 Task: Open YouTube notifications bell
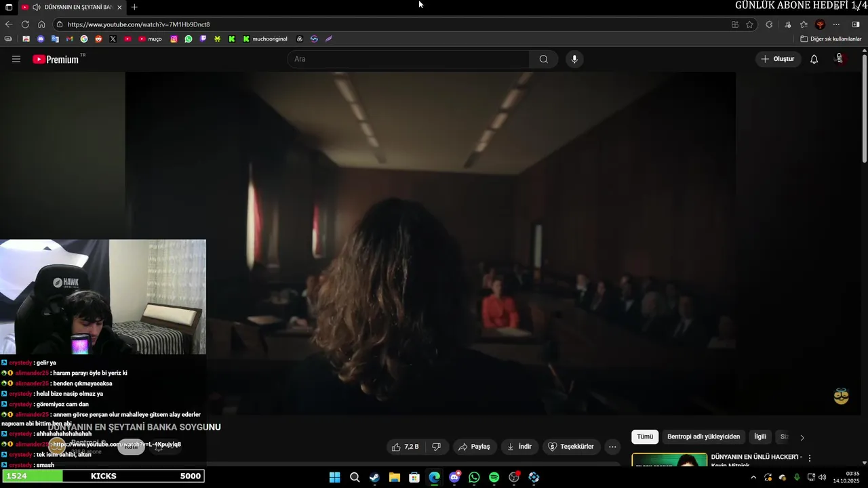(814, 59)
